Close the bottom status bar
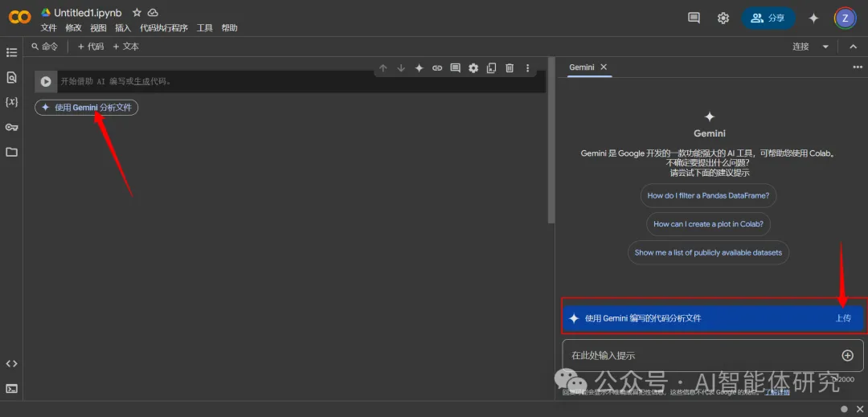868x417 pixels. [860, 409]
